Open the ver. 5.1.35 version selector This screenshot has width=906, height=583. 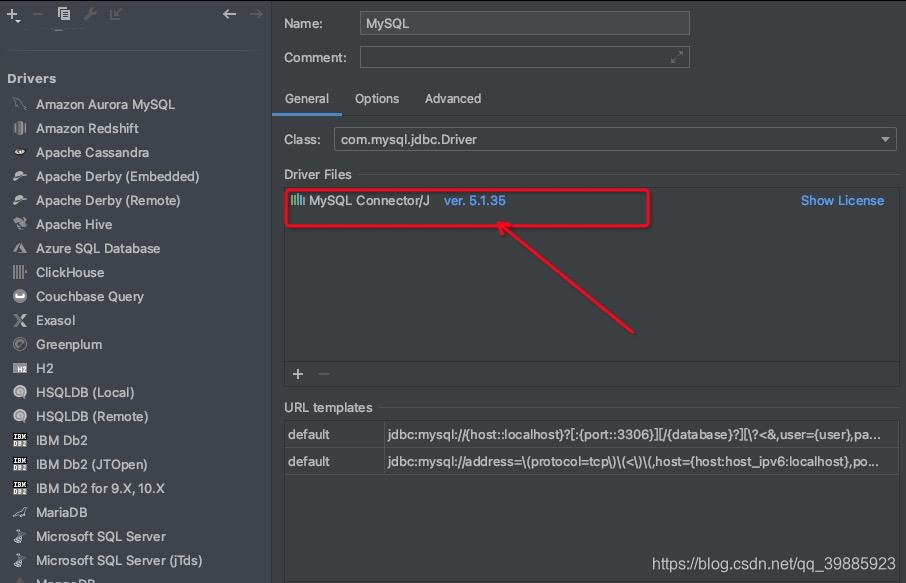click(x=474, y=200)
